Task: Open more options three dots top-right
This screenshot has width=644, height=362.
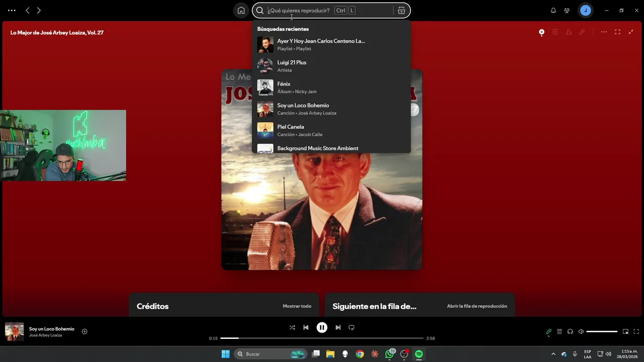Action: click(604, 32)
